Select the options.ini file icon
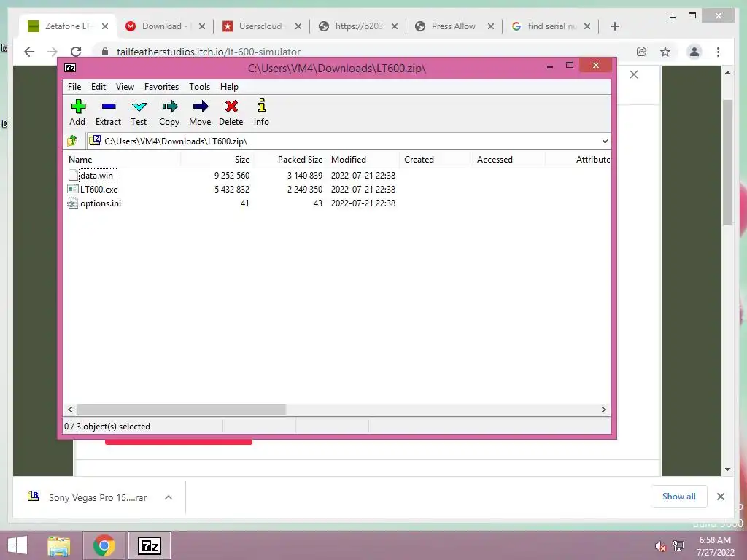Image resolution: width=747 pixels, height=560 pixels. pyautogui.click(x=73, y=203)
